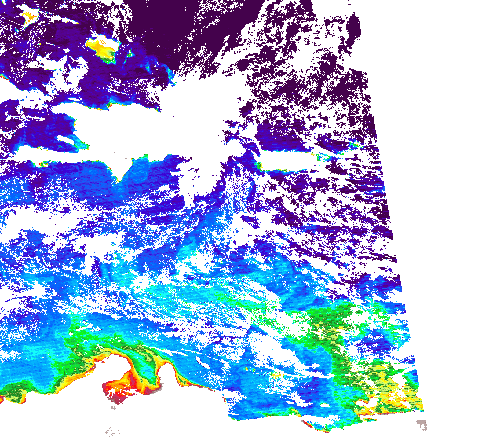Image resolution: width=504 pixels, height=437 pixels.
Task: Click the large yellow patch in the upper left
Action: [x=102, y=46]
